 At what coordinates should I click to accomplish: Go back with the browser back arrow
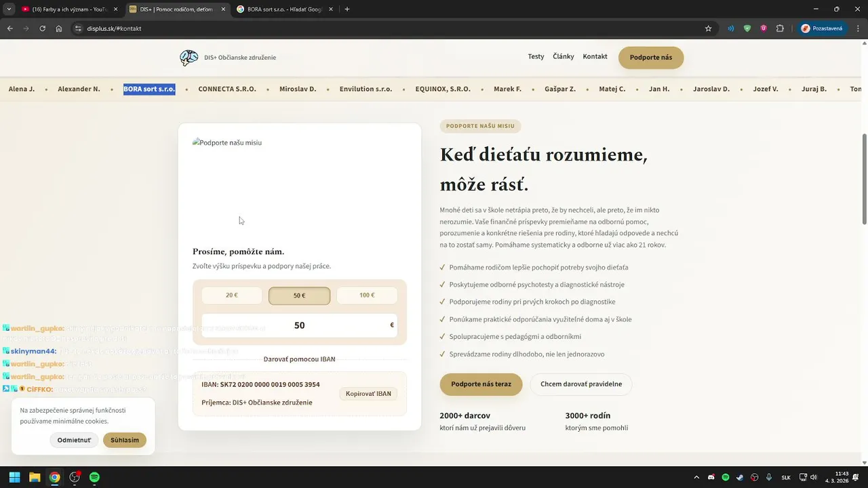pos(10,28)
